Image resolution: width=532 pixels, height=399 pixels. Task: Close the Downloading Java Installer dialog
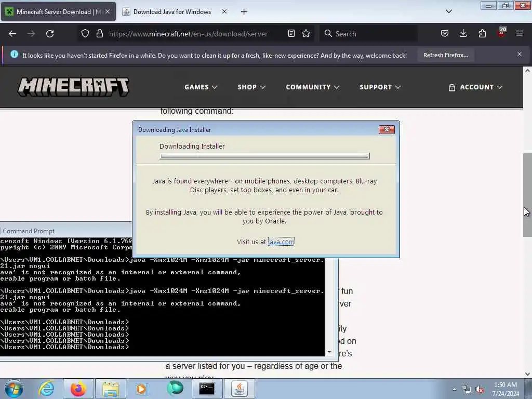tap(387, 129)
